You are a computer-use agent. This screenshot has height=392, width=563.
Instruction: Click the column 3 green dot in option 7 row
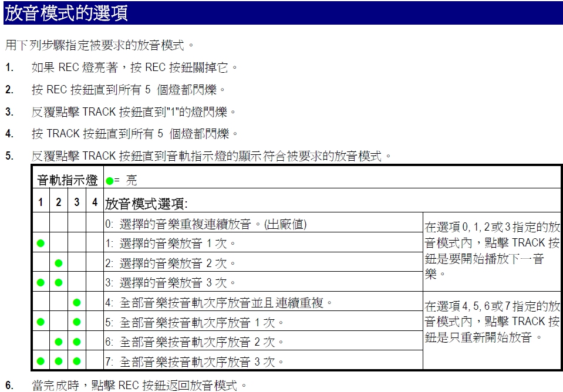[x=76, y=361]
